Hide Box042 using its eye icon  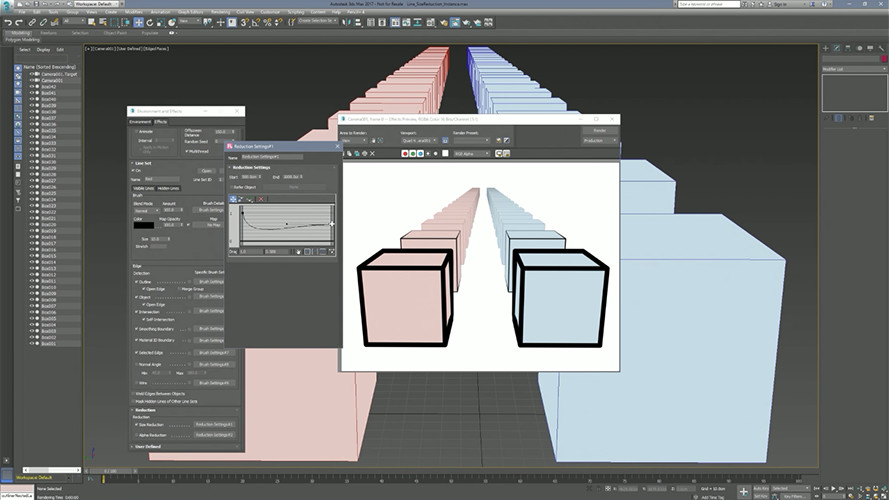click(32, 87)
